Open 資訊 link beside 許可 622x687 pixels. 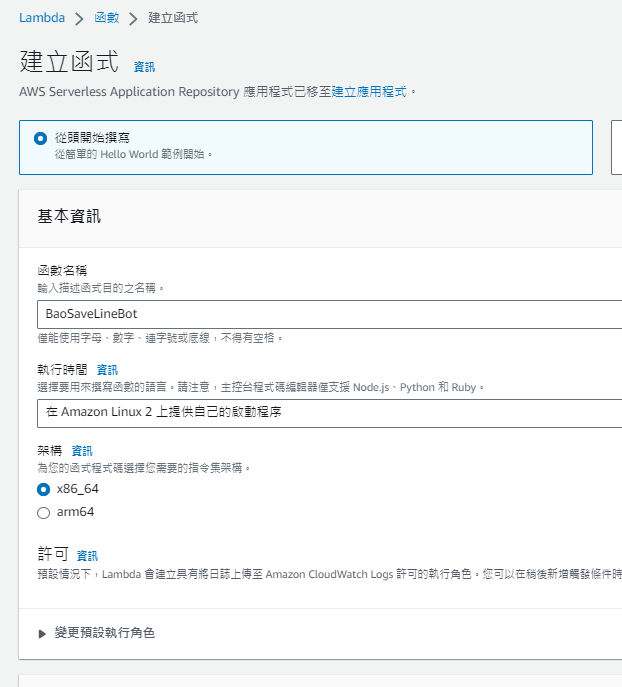click(87, 556)
